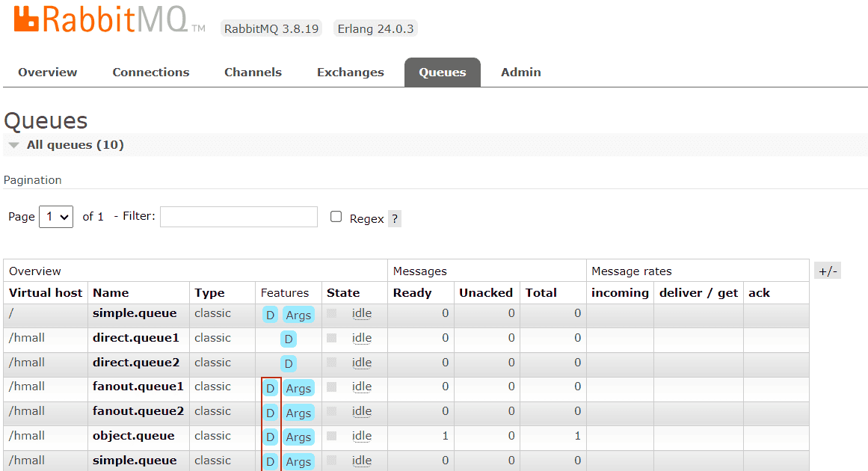Click the Regex help question mark
Screen dimensions: 868x471
pos(395,219)
